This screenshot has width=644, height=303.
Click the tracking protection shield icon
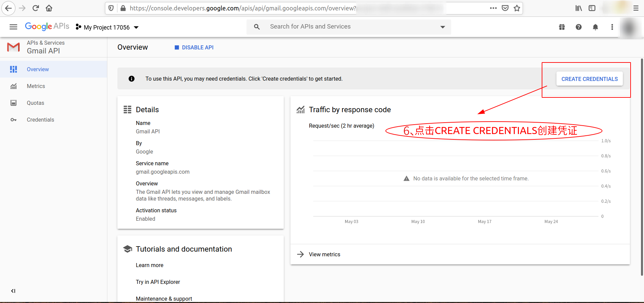pos(111,8)
